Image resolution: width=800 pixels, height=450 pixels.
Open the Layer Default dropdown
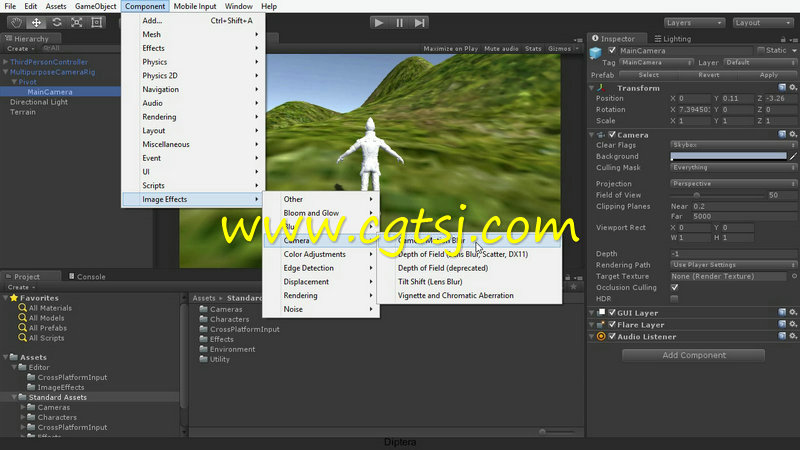tap(760, 62)
